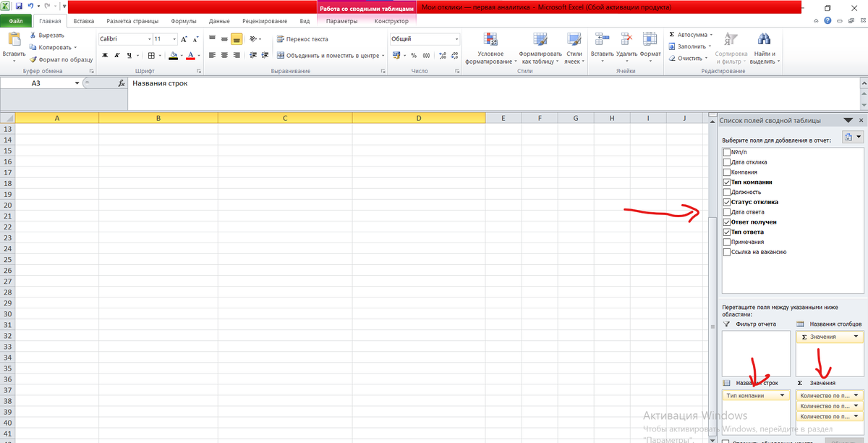Open Conditional Formatting (Условное форматирование)
This screenshot has width=868, height=443.
click(490, 48)
